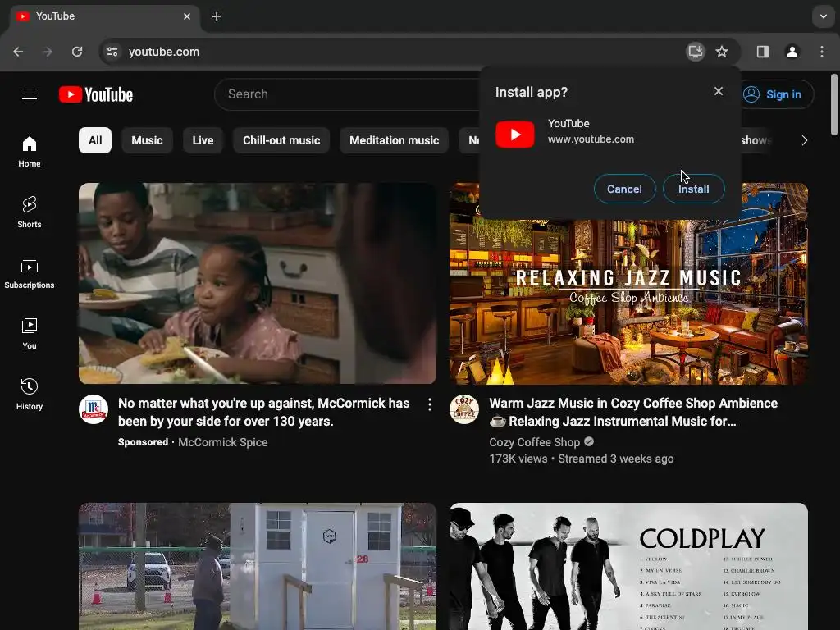
Task: View site information icon in address bar
Action: click(x=112, y=52)
